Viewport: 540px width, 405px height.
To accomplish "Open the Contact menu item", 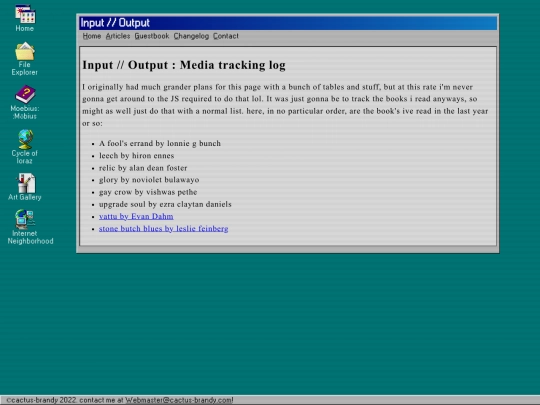I will pyautogui.click(x=226, y=36).
